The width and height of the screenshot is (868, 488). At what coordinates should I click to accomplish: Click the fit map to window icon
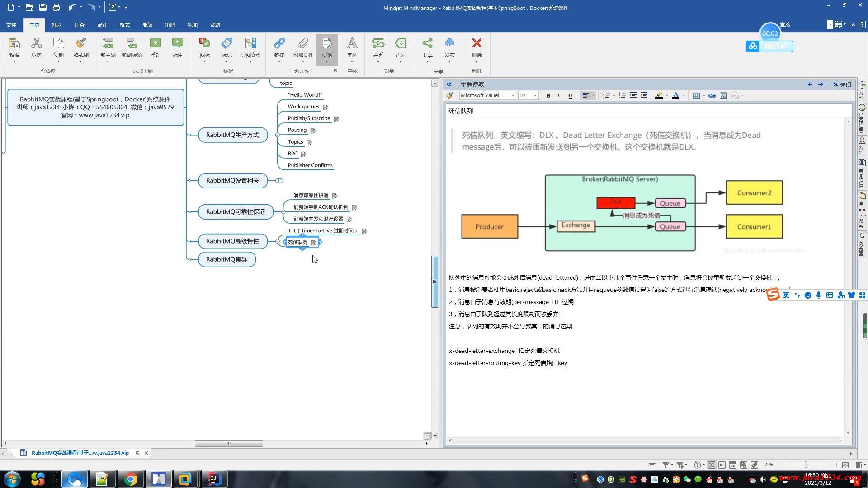pos(845,465)
